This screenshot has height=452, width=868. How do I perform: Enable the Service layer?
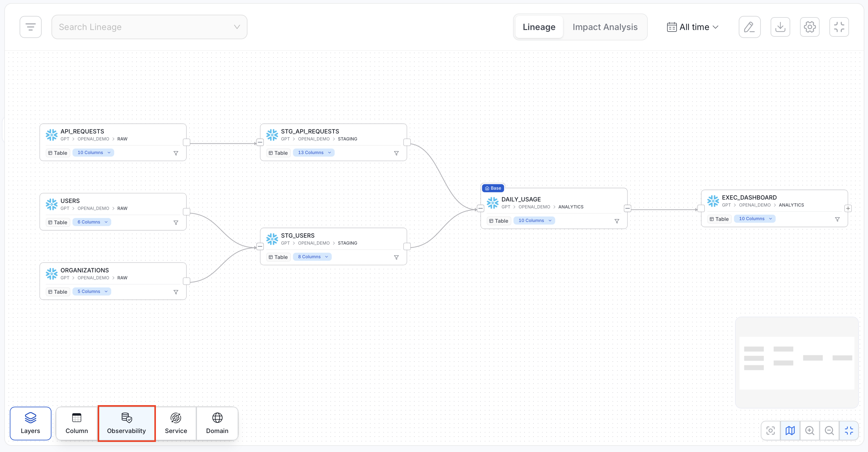coord(176,424)
